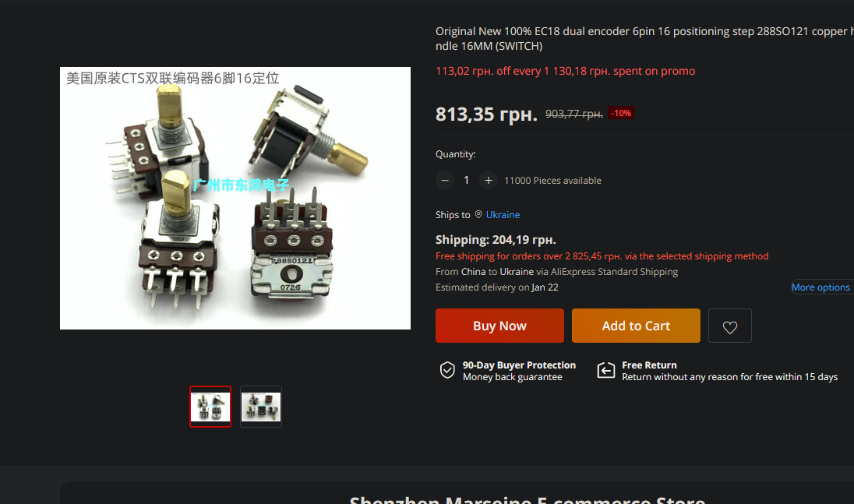Open More options for shipping
The image size is (854, 504).
(820, 287)
